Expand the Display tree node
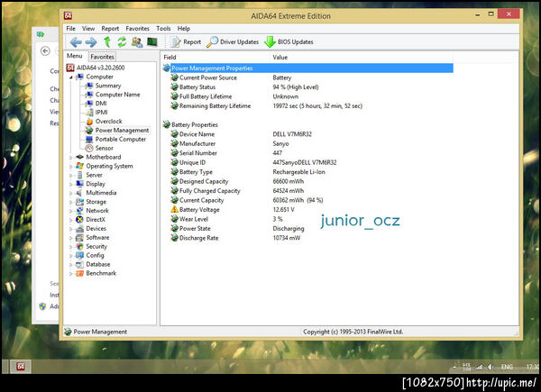 (x=70, y=184)
